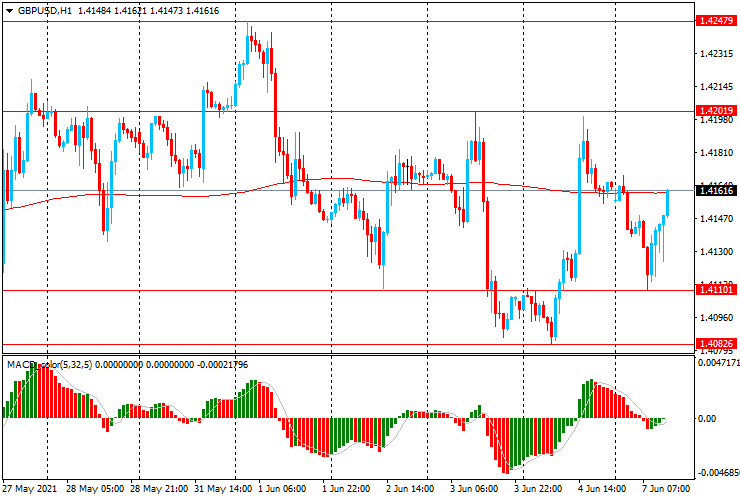Click the 31 May 14:00 time label

(223, 490)
